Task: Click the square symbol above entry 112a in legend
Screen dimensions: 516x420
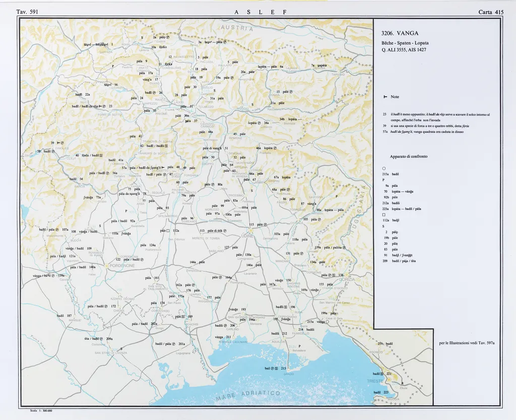Action: (384, 215)
